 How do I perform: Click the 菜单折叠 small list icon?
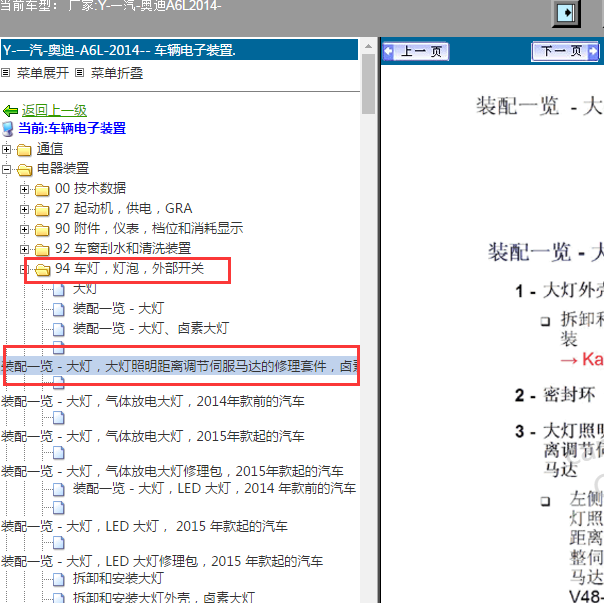[79, 72]
